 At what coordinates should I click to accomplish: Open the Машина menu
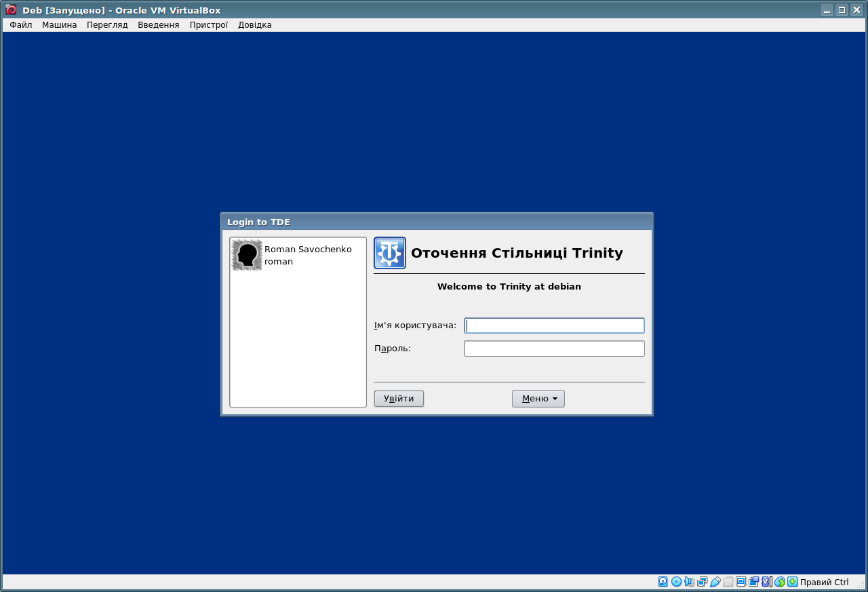(x=60, y=25)
